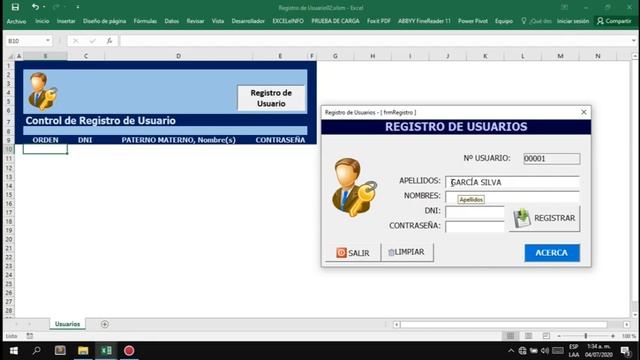Screen dimensions: 640x360
Task: Click the CONTRASEÑA column header cell
Action: coord(280,140)
